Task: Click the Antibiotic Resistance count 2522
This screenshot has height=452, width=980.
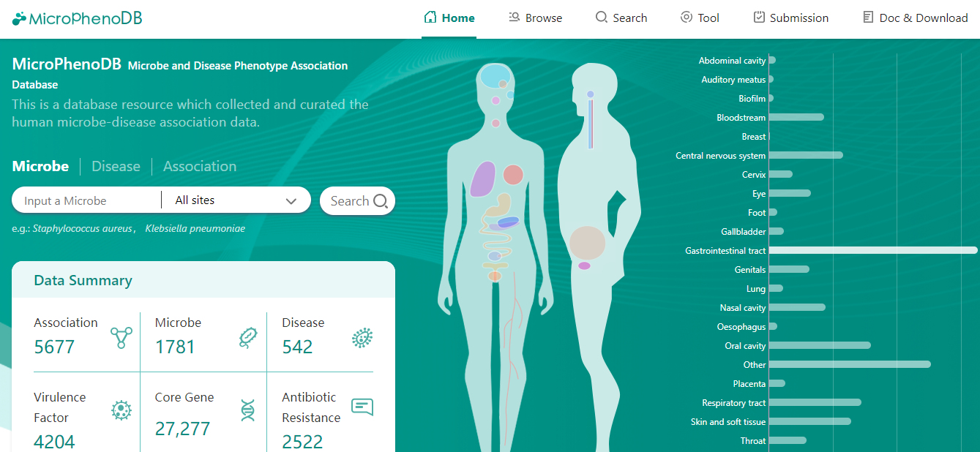Action: pos(302,442)
